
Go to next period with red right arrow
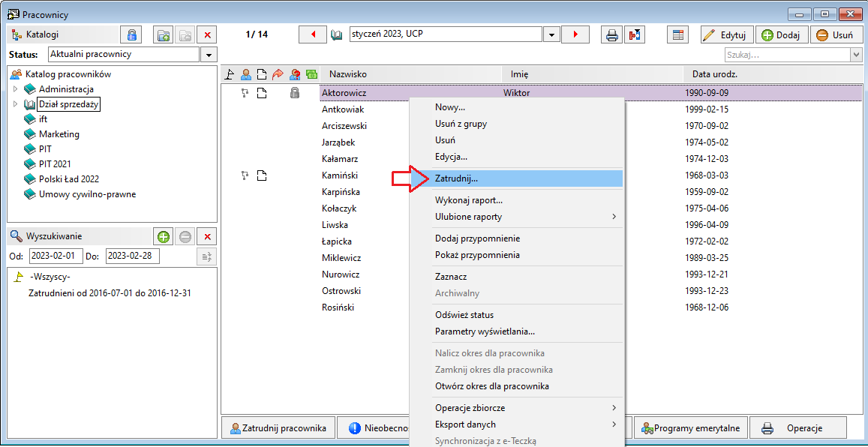coord(575,34)
